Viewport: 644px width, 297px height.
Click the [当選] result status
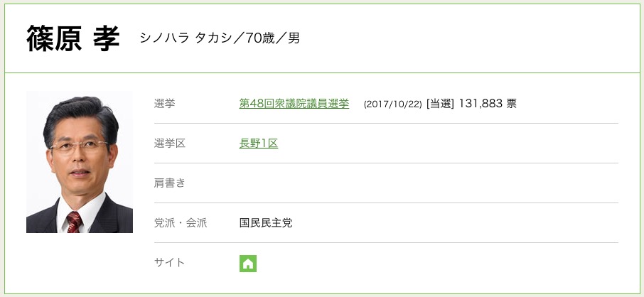[x=440, y=104]
